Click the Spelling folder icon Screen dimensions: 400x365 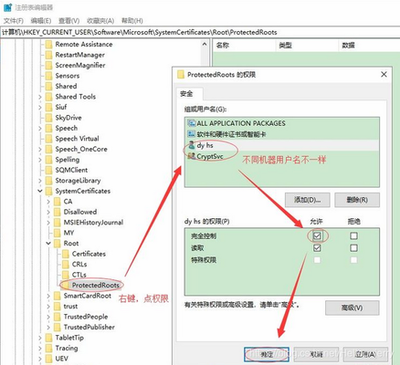49,160
